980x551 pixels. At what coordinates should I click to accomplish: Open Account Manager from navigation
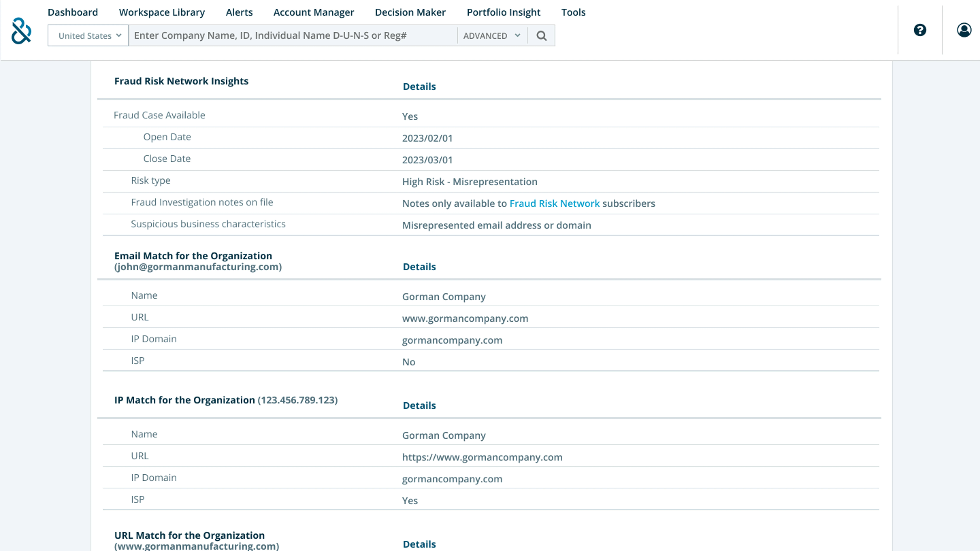point(313,12)
